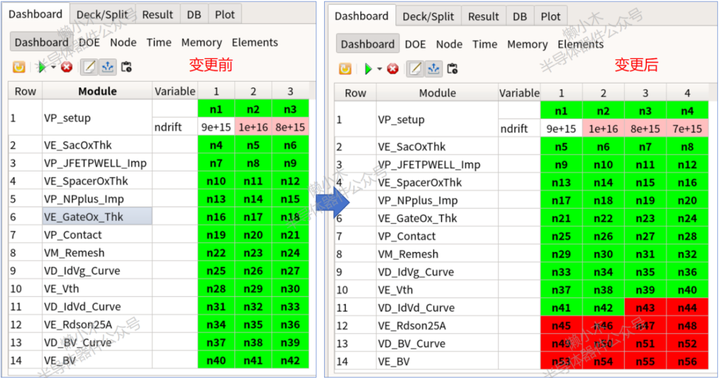
Task: Select green node n16 in left table
Action: click(216, 217)
